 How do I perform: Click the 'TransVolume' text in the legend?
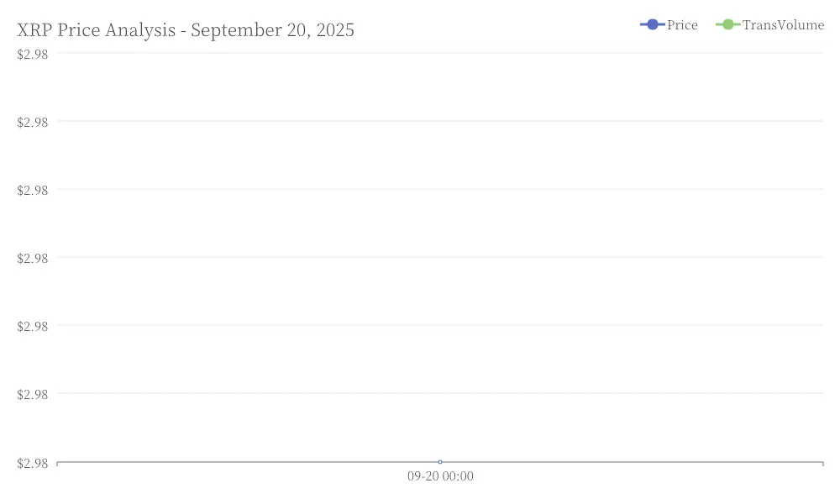(783, 25)
